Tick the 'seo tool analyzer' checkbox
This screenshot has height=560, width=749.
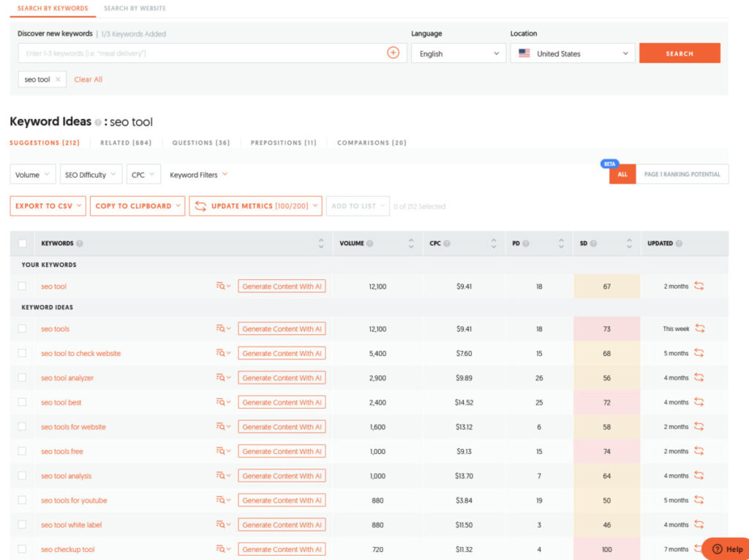click(22, 378)
